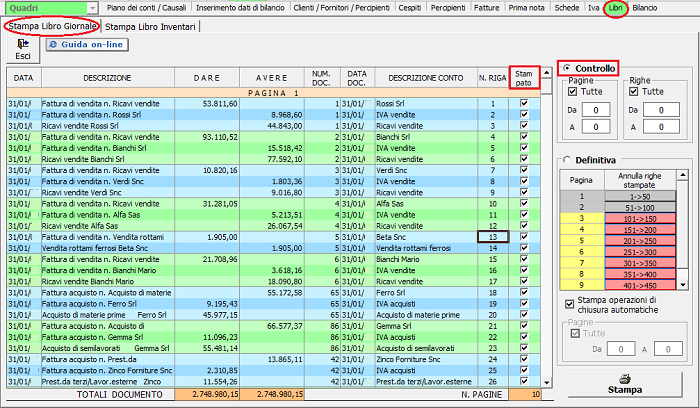Toggle the Righe Tutte checkbox
This screenshot has width=700, height=408.
(x=634, y=92)
